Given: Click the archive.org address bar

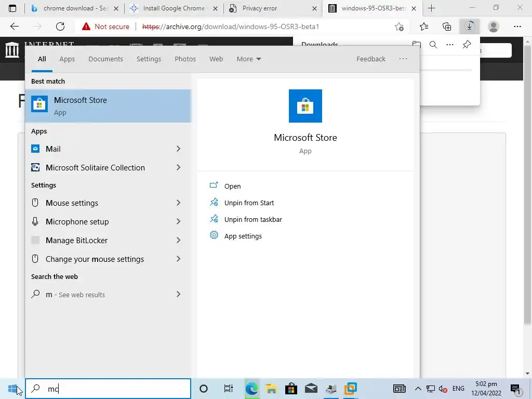Looking at the screenshot, I should point(231,26).
